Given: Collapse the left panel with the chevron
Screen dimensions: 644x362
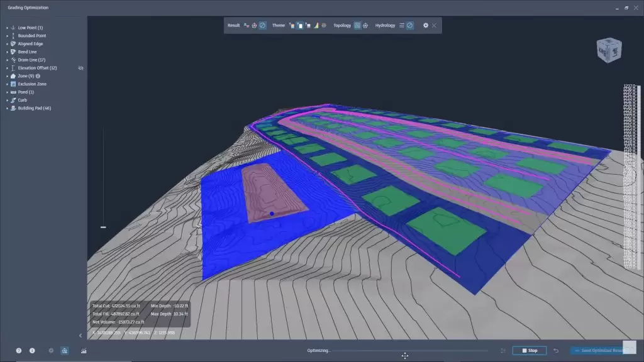Looking at the screenshot, I should [x=80, y=336].
